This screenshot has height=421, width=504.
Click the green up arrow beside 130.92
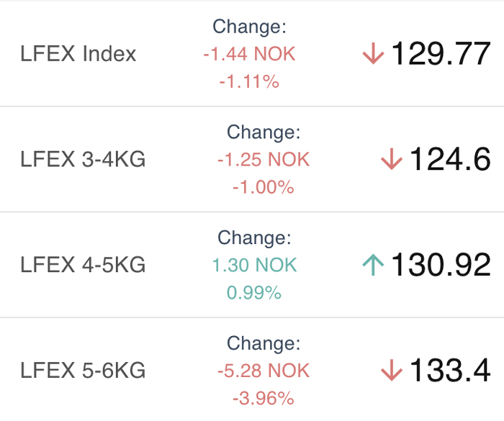tap(373, 265)
